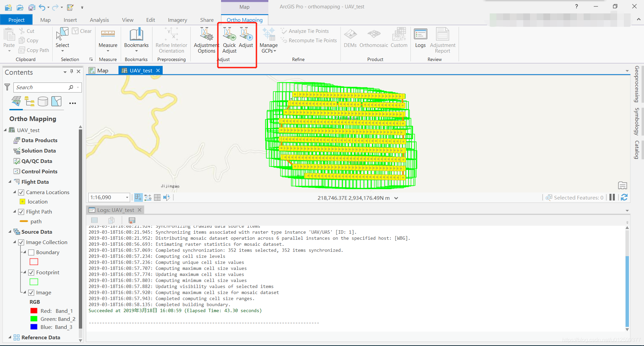Collapse the Flight Data group
644x346 pixels.
pyautogui.click(x=10, y=181)
